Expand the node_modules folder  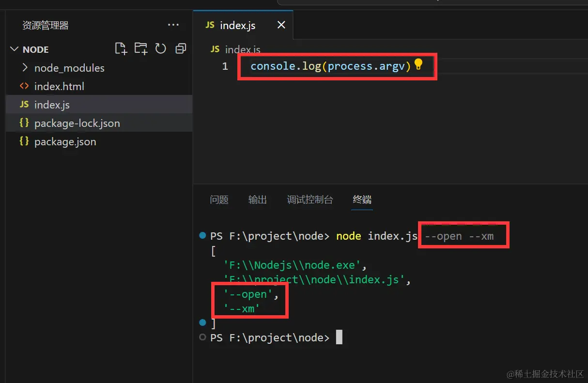(x=25, y=68)
